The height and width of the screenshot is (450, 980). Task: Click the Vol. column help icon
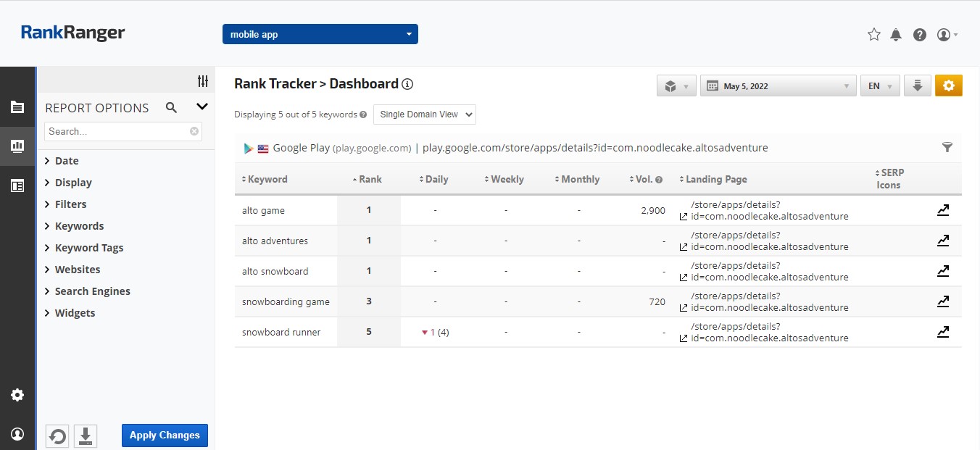coord(659,180)
